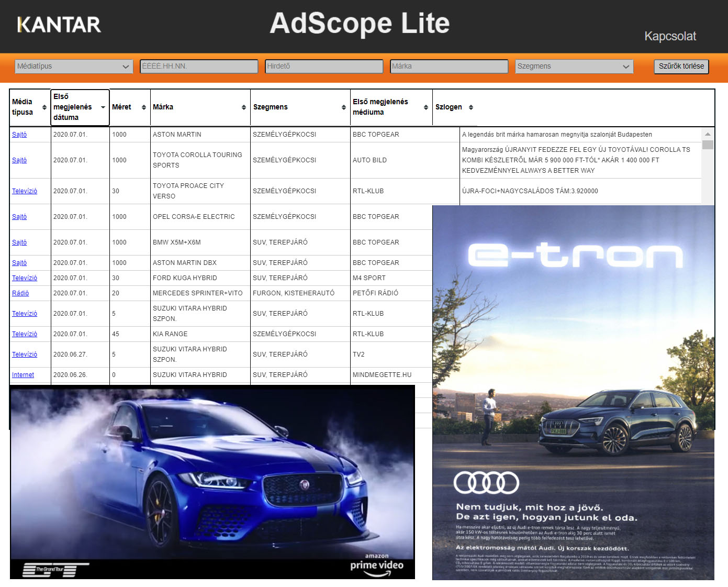Select the PETŐFI RÁDIÓ cell

coord(391,293)
